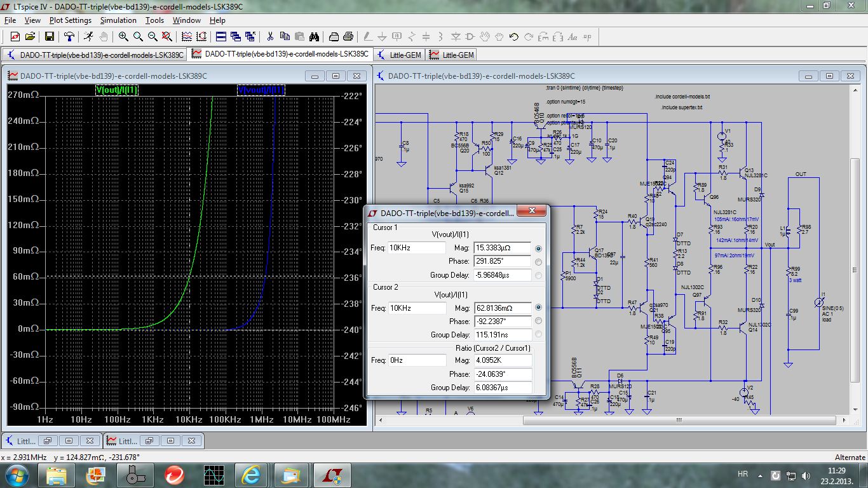This screenshot has height=488, width=868.
Task: Open the Simulation menu
Action: (118, 20)
